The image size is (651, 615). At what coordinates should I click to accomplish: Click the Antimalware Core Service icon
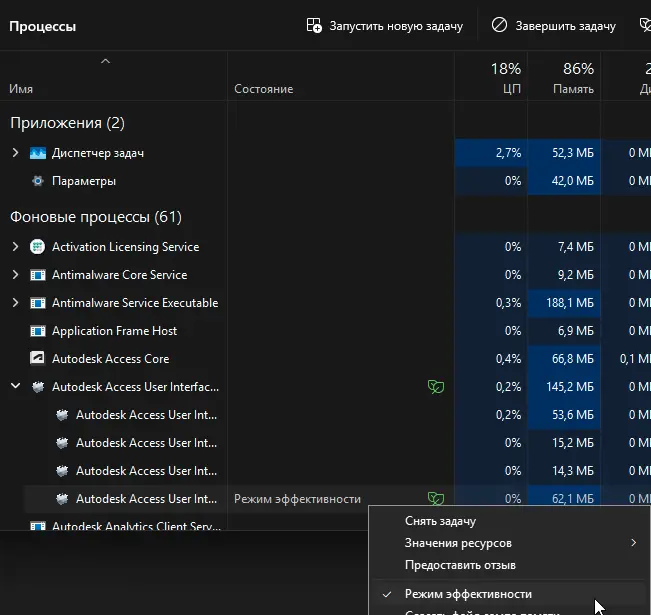point(38,275)
